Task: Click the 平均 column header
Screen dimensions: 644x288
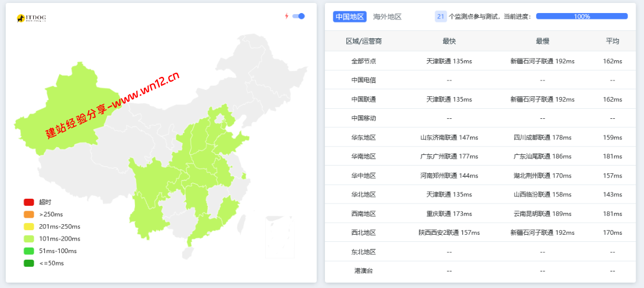Action: click(x=613, y=41)
